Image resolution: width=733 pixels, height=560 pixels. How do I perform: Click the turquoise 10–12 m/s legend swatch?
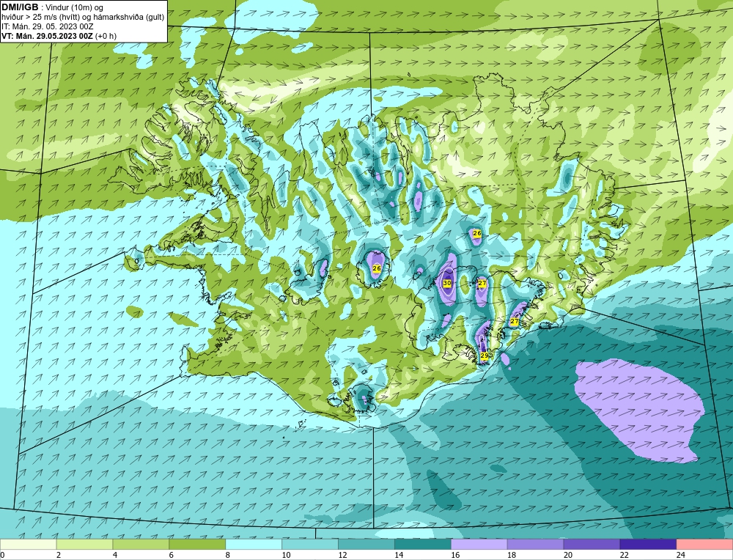tap(310, 544)
